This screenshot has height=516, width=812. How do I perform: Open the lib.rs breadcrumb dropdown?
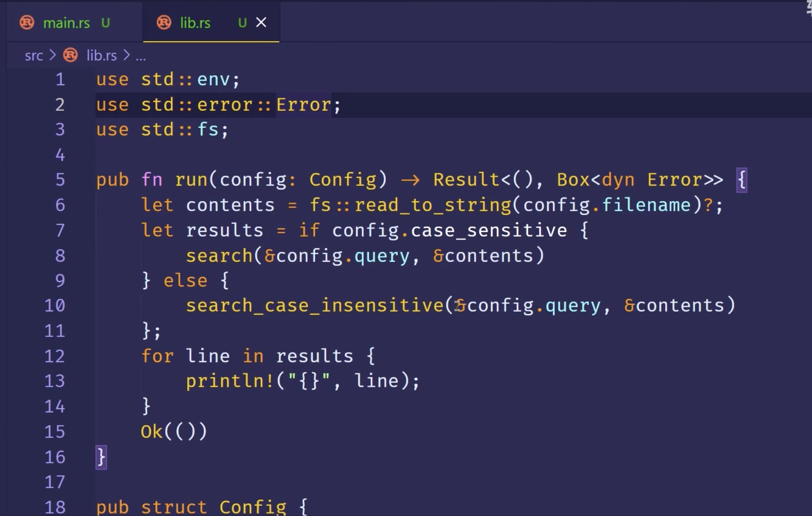(101, 56)
